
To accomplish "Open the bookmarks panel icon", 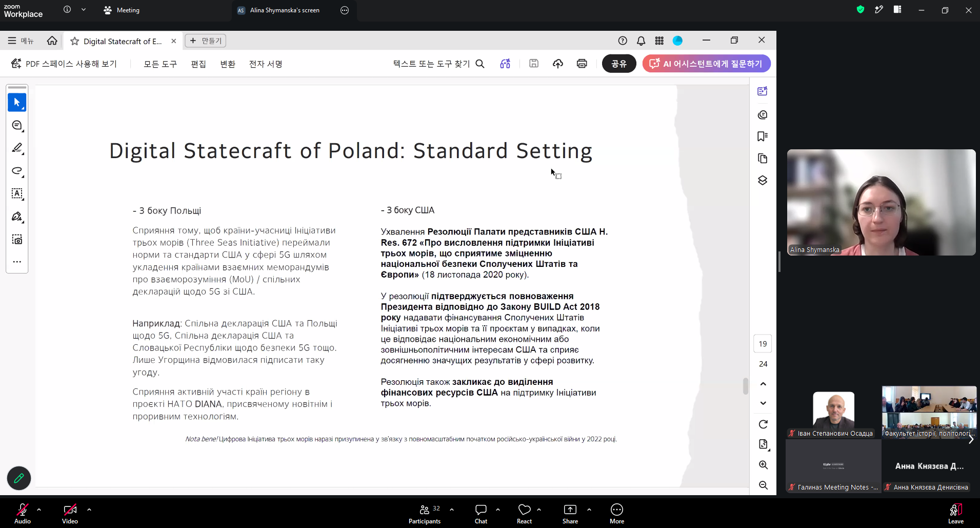I will coord(763,136).
